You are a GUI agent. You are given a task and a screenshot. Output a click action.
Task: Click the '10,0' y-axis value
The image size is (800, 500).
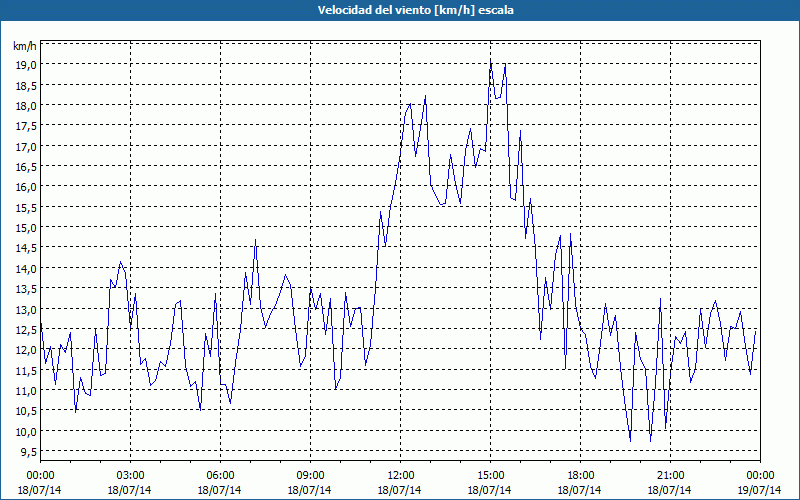coord(25,431)
